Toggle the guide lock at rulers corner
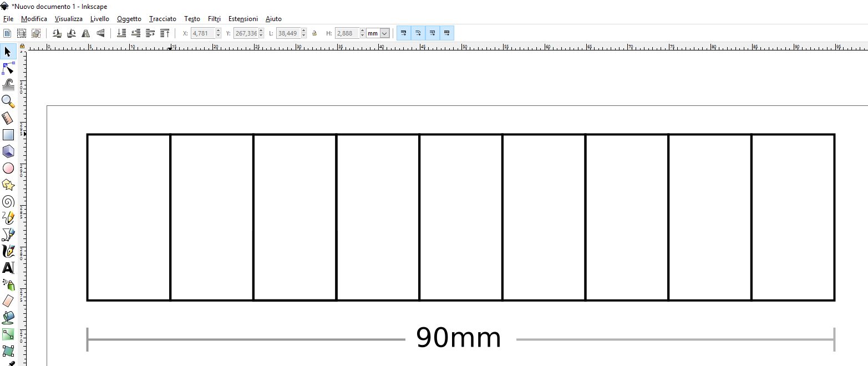 coord(22,47)
